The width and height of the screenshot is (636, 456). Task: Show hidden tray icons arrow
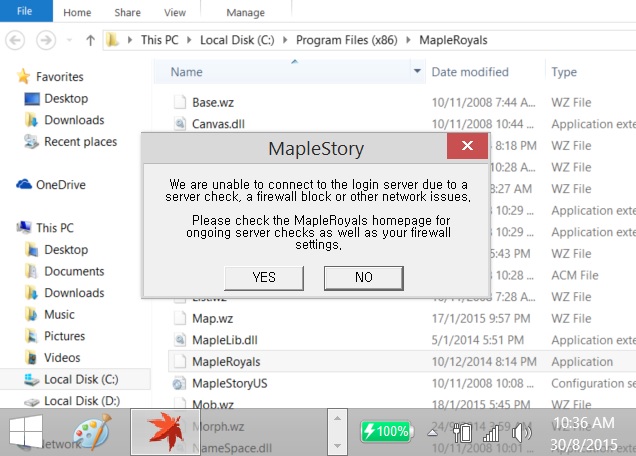tap(433, 433)
